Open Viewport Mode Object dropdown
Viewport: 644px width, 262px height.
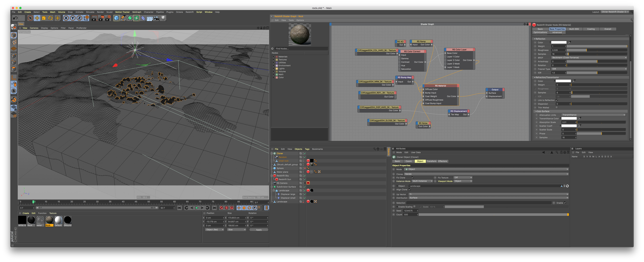click(x=463, y=181)
